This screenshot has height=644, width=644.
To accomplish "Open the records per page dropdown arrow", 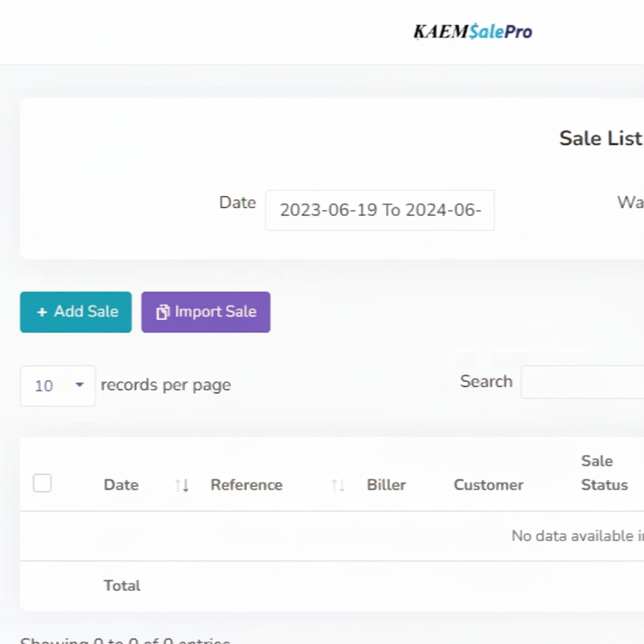I will [x=80, y=385].
